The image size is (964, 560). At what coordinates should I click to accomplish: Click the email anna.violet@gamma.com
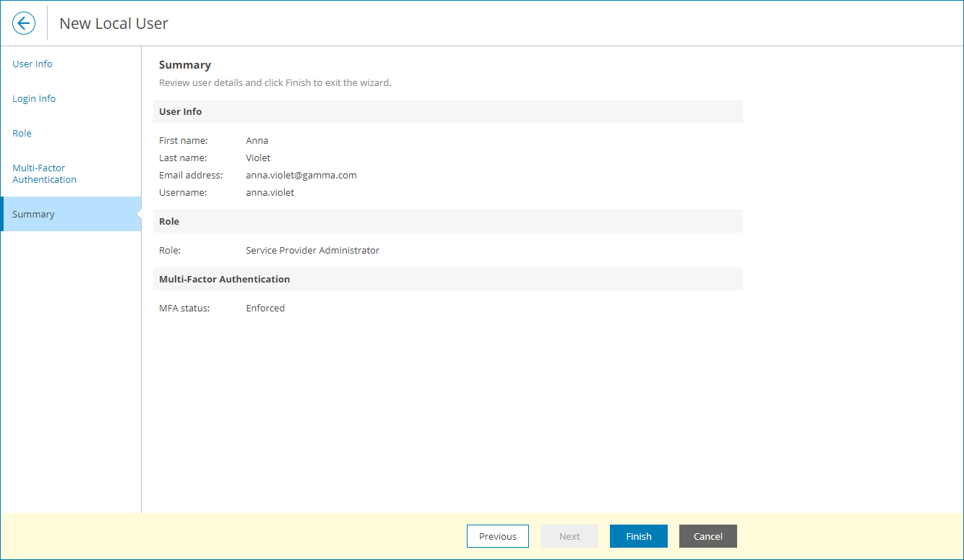coord(301,175)
